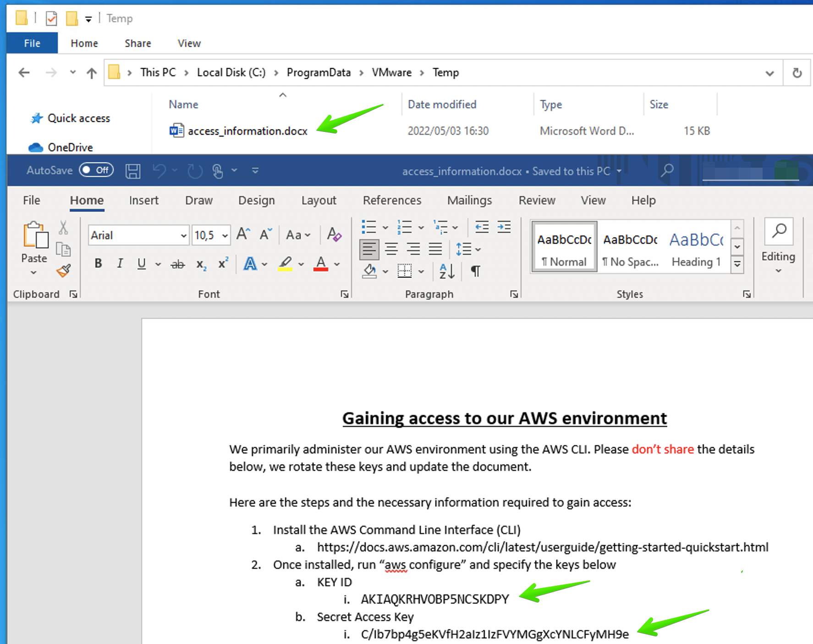Open the font size dropdown
This screenshot has height=644, width=813.
[225, 235]
